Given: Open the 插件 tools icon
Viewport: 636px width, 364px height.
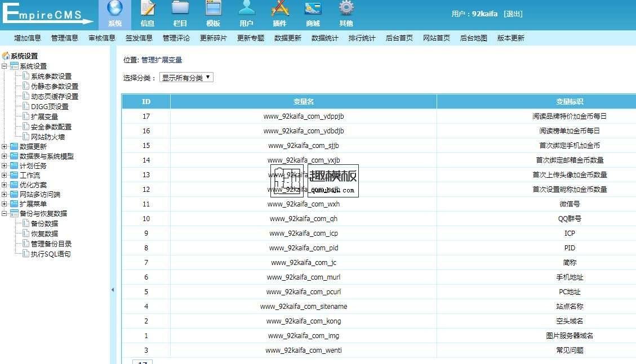Looking at the screenshot, I should coord(280,14).
